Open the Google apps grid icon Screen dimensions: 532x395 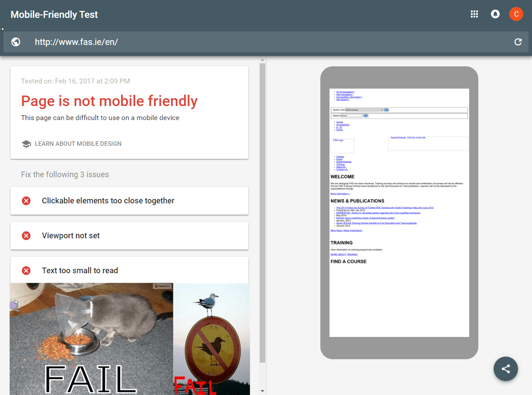pos(474,14)
